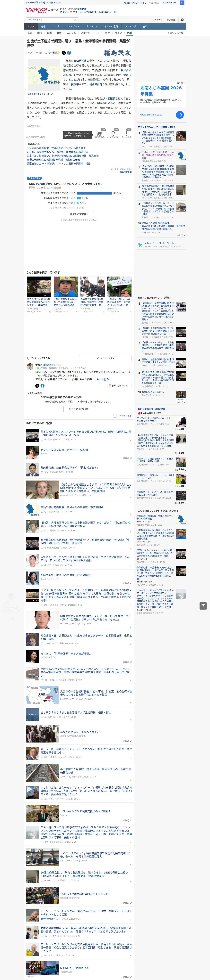
Task: Click the 9.4% poll result bar
Action: click(79, 198)
